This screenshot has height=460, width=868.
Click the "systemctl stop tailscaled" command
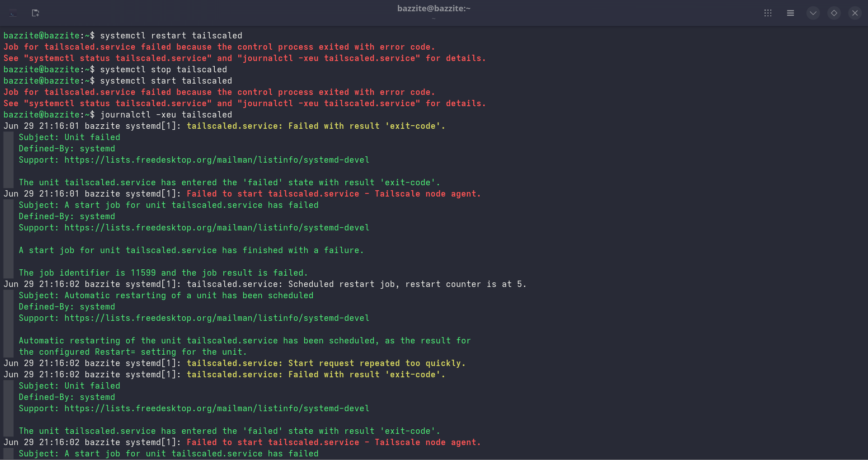click(x=163, y=70)
